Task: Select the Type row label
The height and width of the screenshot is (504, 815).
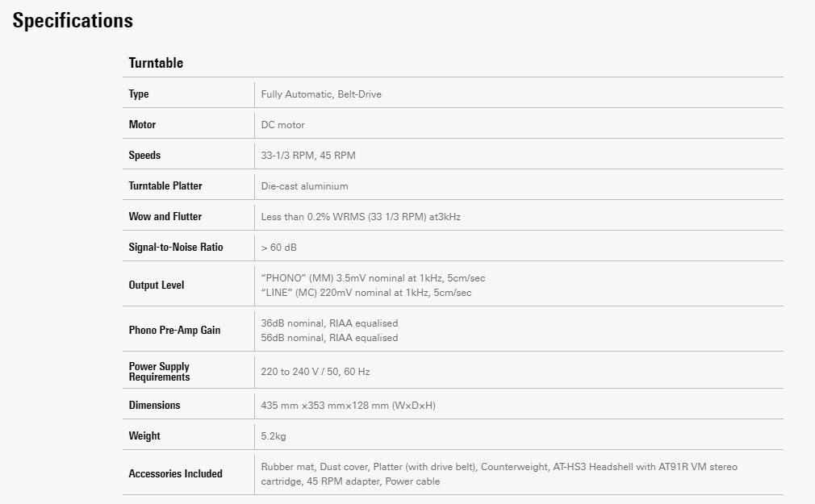Action: (x=139, y=94)
